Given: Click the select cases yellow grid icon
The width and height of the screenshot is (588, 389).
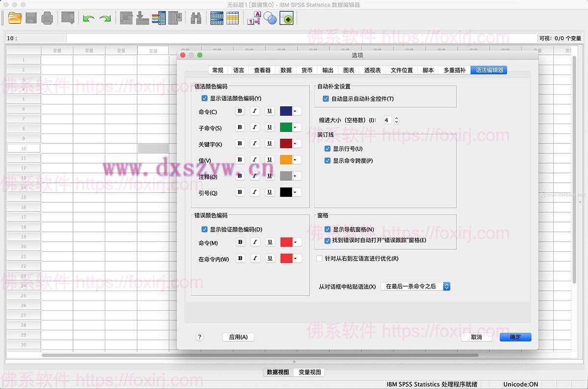Looking at the screenshot, I should 232,19.
